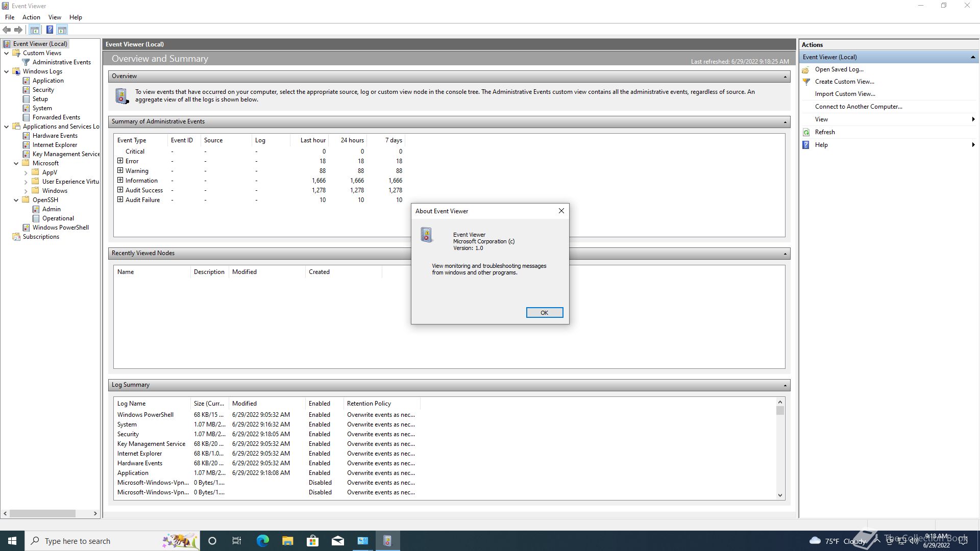The width and height of the screenshot is (980, 551).
Task: Click the Forward arrow toolbar icon
Action: click(18, 30)
